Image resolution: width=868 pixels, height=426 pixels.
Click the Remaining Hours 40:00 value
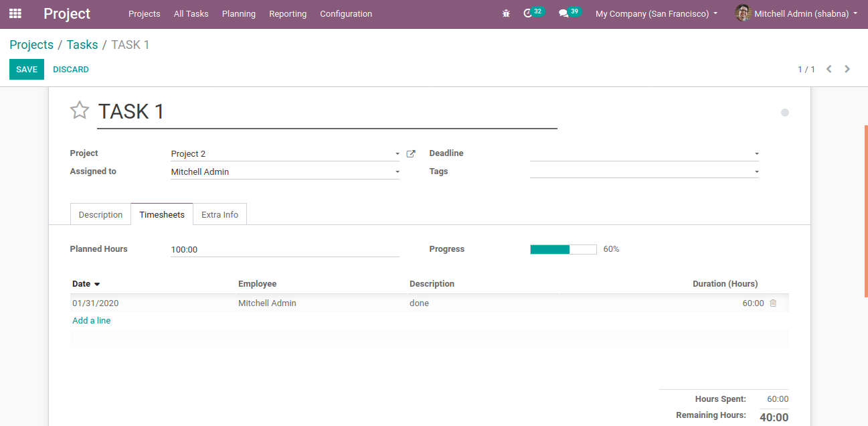click(x=774, y=417)
